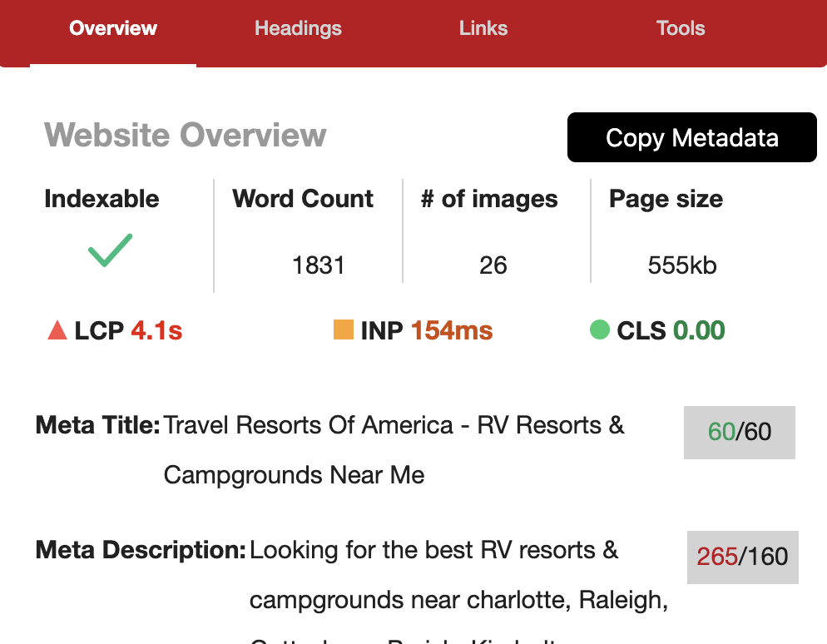Image resolution: width=827 pixels, height=644 pixels.
Task: Click the # of images label
Action: pos(489,200)
